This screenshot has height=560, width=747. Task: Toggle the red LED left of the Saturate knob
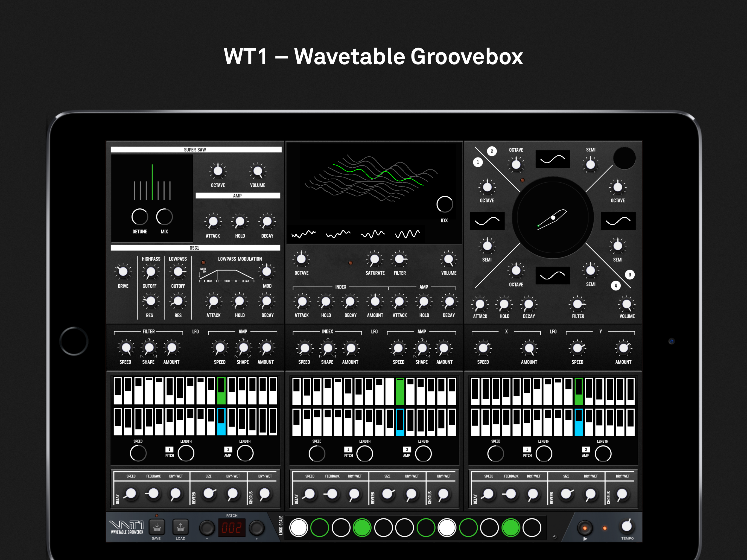pos(351,262)
